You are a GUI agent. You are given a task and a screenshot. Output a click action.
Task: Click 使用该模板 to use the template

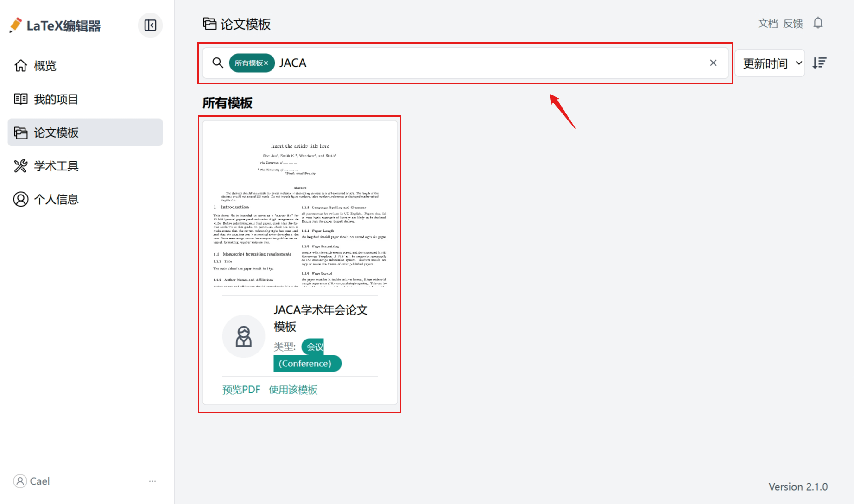293,390
